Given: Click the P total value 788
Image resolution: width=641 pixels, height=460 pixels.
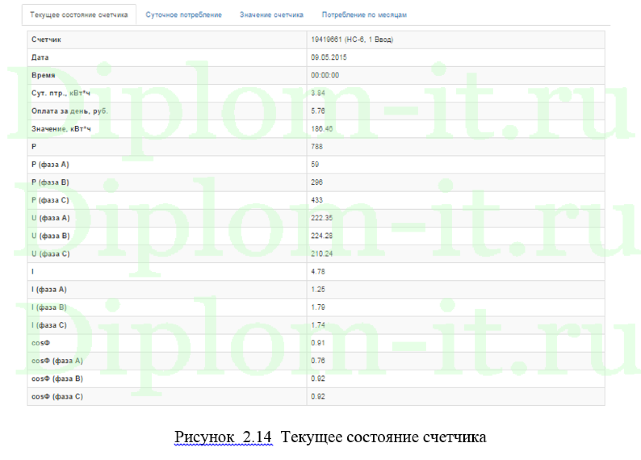Looking at the screenshot, I should click(x=317, y=146).
